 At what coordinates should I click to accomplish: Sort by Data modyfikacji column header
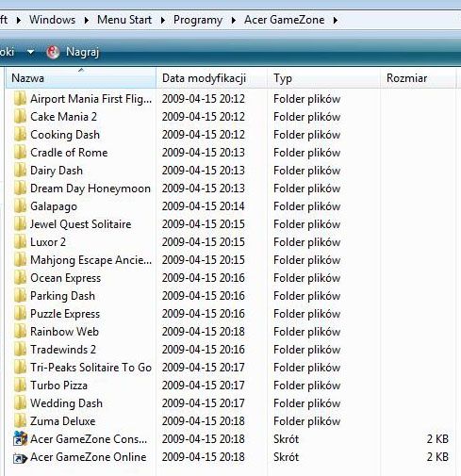[211, 77]
